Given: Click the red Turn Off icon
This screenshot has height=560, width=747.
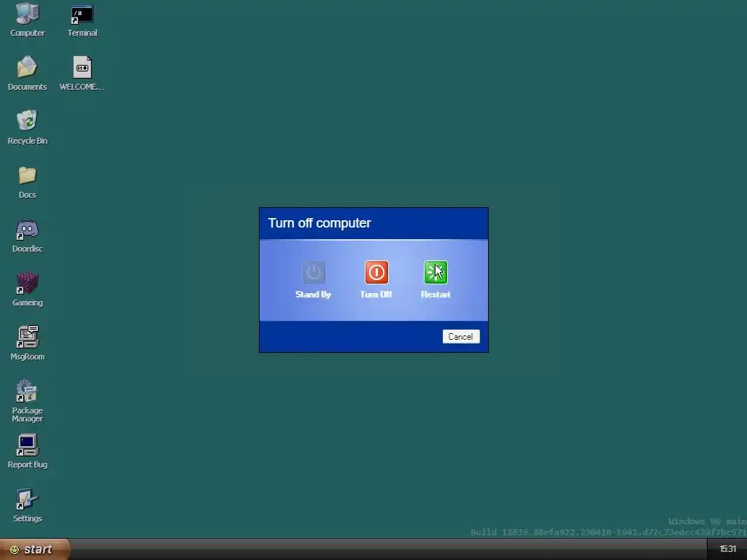Looking at the screenshot, I should [376, 273].
